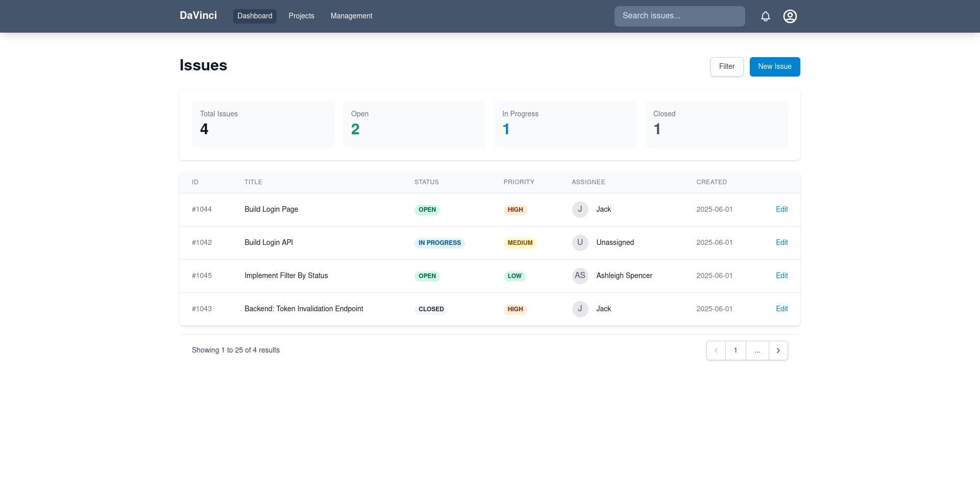Screen dimensions: 980x499
Task: Open the Projects tab
Action: pos(301,16)
